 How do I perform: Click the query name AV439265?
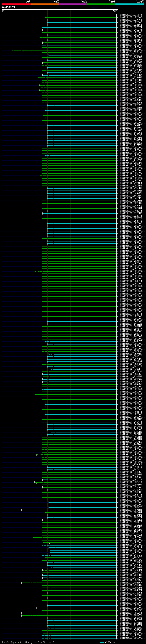click(8, 7)
